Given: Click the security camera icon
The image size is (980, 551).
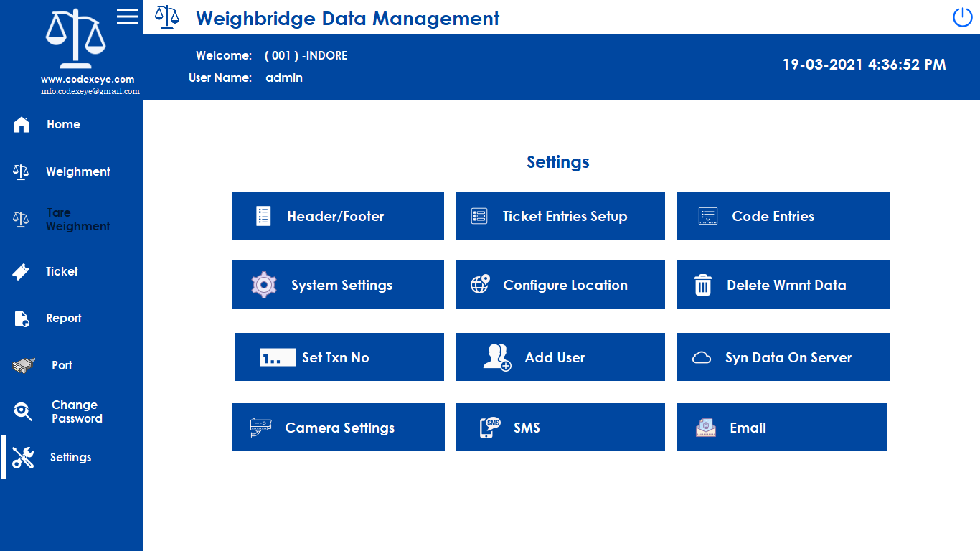Looking at the screenshot, I should click(x=260, y=428).
